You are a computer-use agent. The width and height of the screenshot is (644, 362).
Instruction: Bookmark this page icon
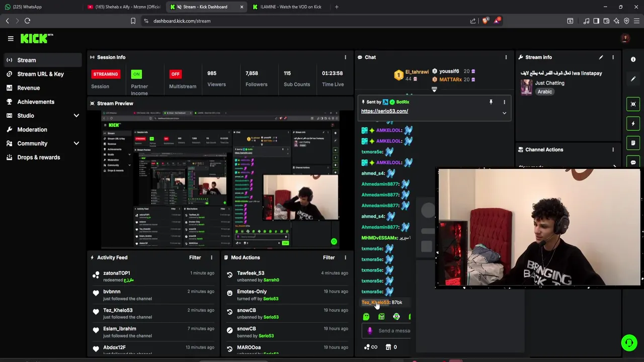[x=133, y=21]
